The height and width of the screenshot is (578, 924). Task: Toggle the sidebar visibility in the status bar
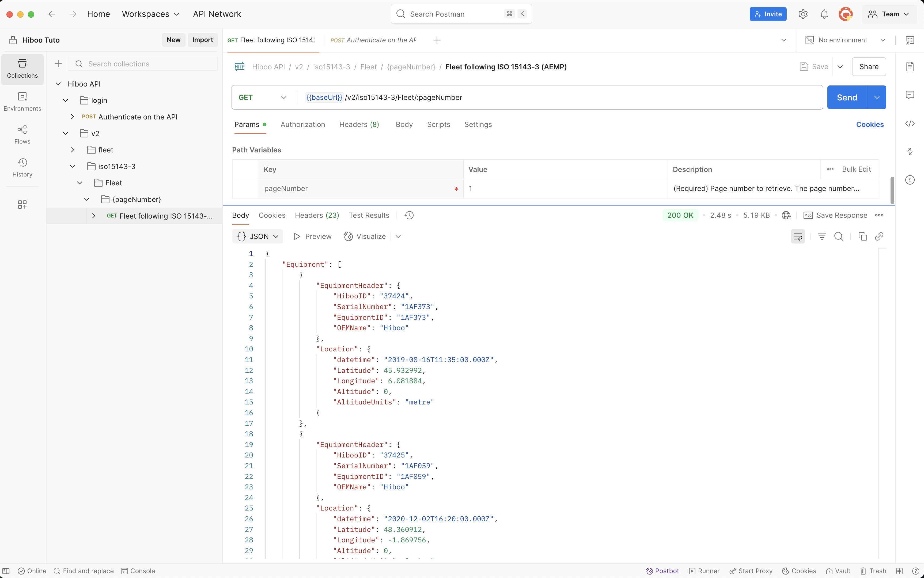point(6,571)
